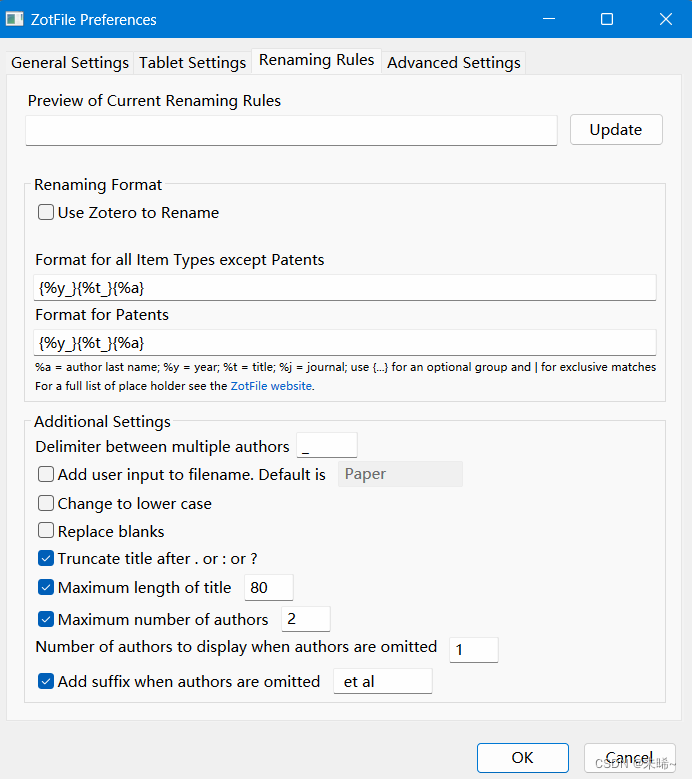
Task: Click the et al suffix field
Action: click(x=383, y=681)
